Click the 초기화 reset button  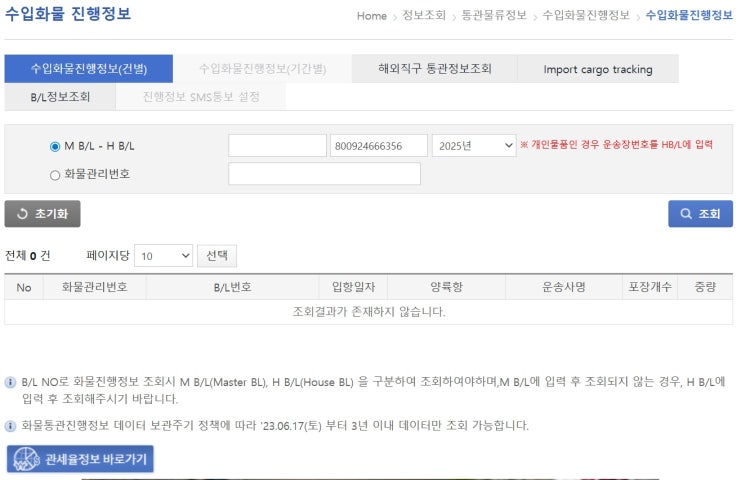(43, 214)
